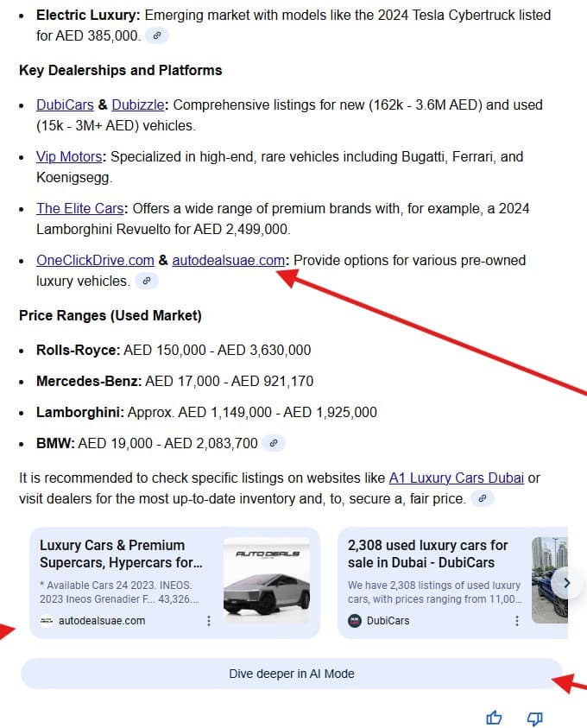The height and width of the screenshot is (728, 587).
Task: Open 'Luxury Cars & Premium Supercars' card title
Action: (121, 554)
